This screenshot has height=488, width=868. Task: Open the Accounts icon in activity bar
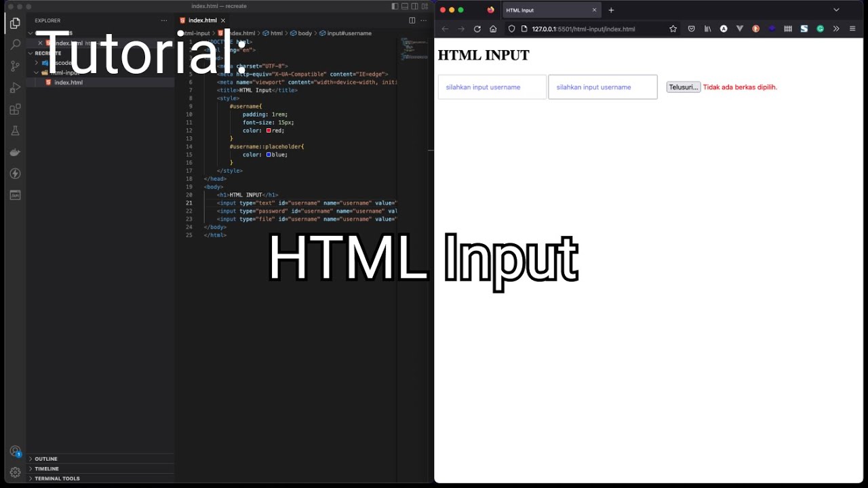click(15, 451)
